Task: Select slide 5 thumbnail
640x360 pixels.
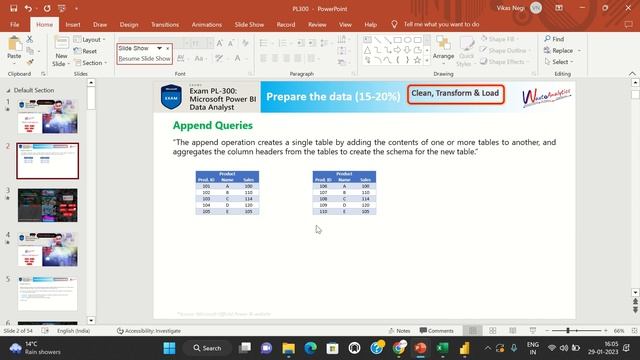Action: point(48,293)
